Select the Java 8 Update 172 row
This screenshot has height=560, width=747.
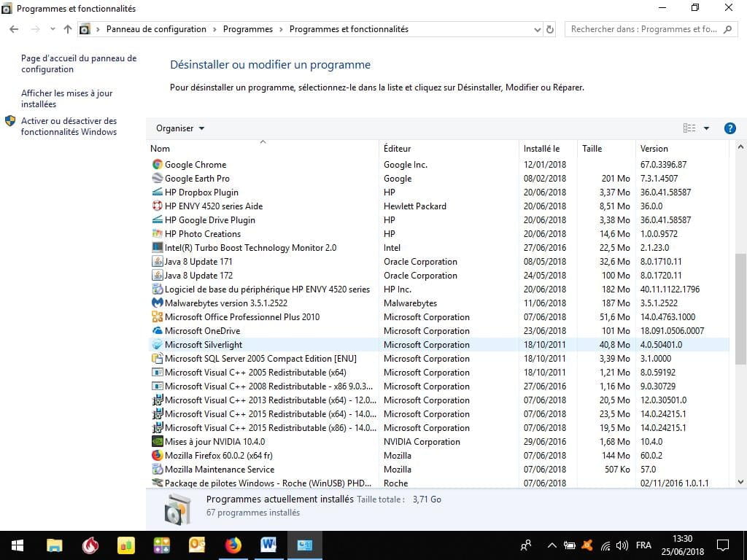(x=438, y=275)
